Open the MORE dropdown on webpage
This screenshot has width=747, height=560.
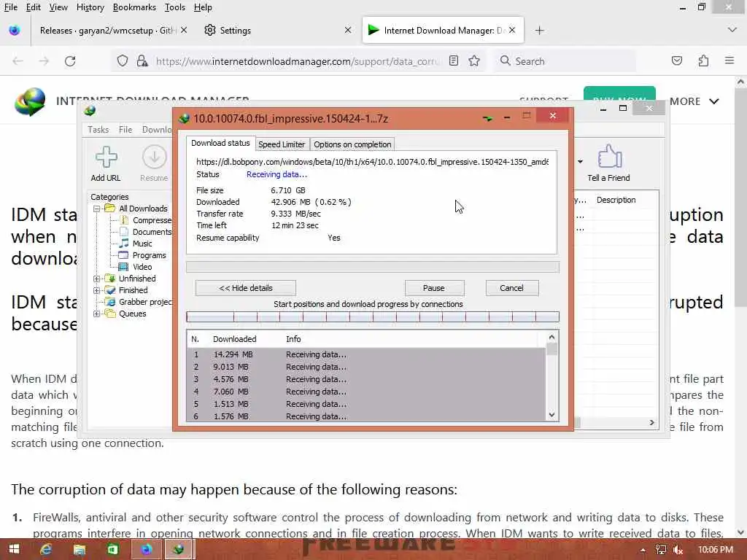[x=694, y=101]
